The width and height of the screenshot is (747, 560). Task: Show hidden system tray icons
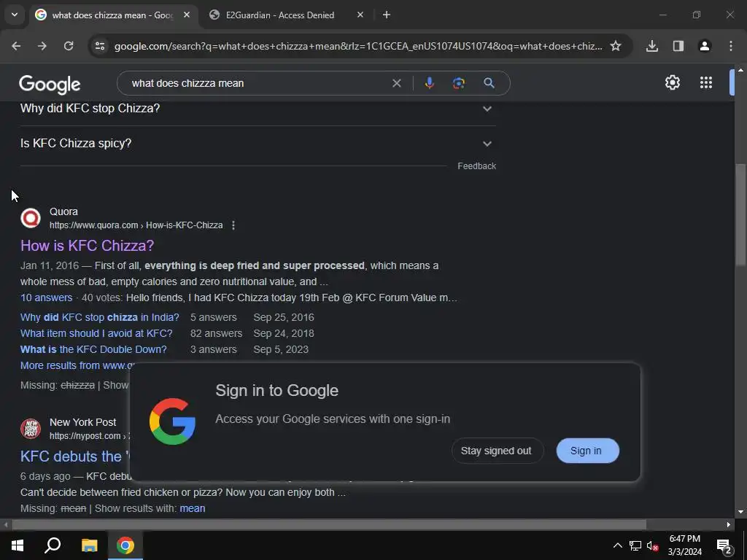click(617, 545)
